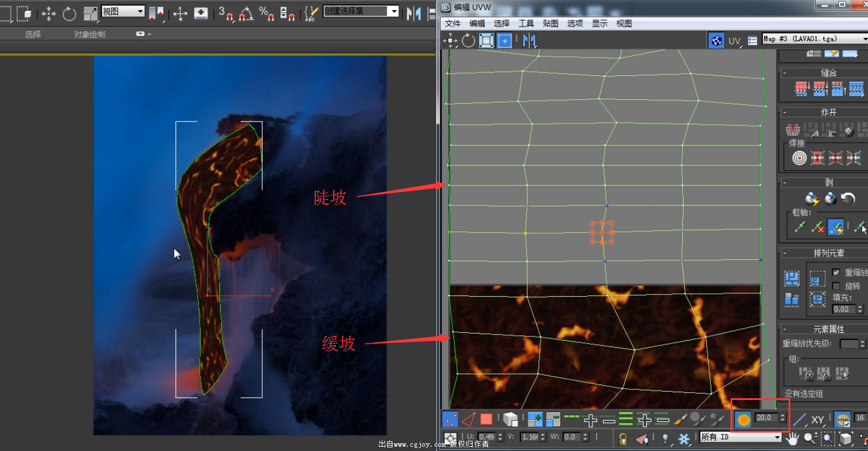This screenshot has width=868, height=451.
Task: Select Polygon sub-object mode in UVW editor
Action: point(486,420)
